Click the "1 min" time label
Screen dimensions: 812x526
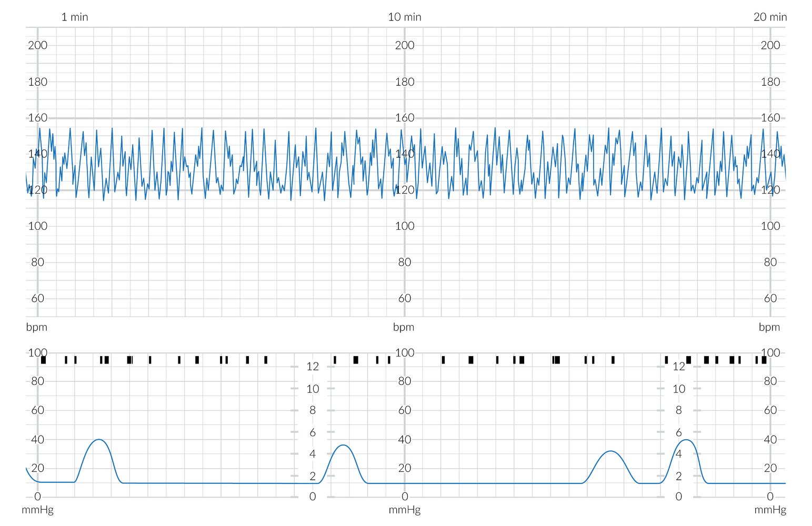[x=75, y=17]
